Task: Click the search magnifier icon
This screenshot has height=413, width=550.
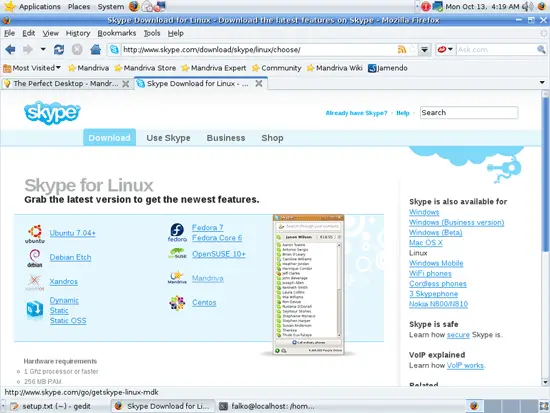Action: 541,49
